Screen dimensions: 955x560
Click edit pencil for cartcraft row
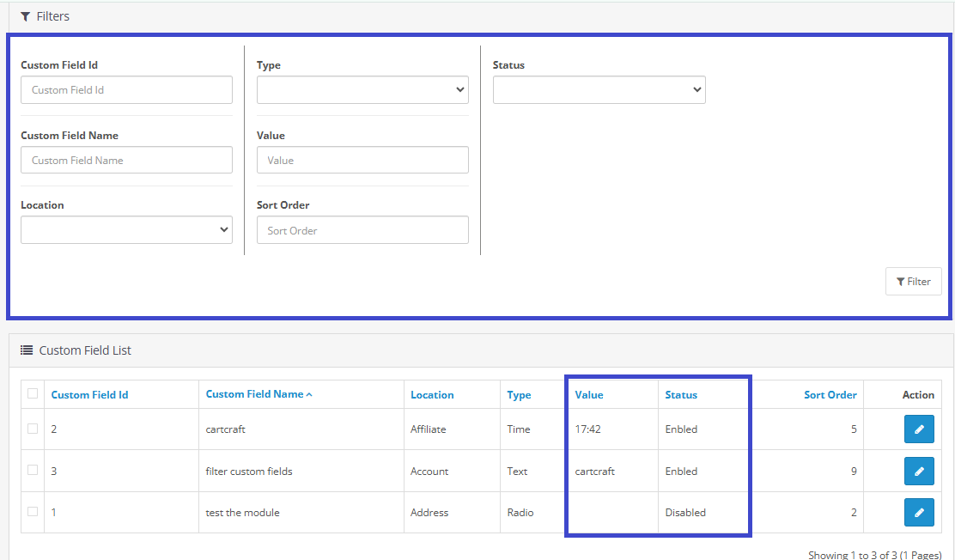[x=918, y=429]
